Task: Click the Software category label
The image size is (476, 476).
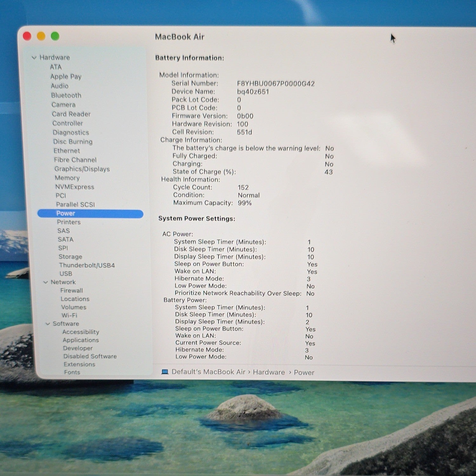Action: point(66,324)
